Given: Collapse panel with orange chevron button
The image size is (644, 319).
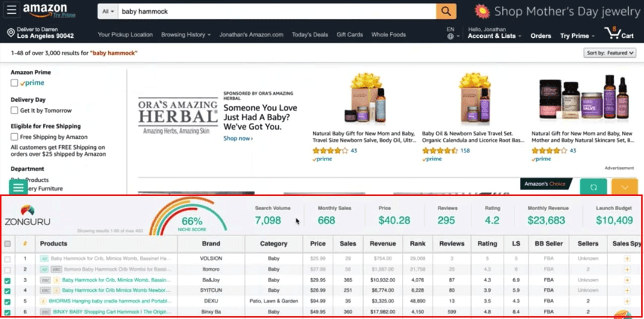Looking at the screenshot, I should tap(625, 187).
